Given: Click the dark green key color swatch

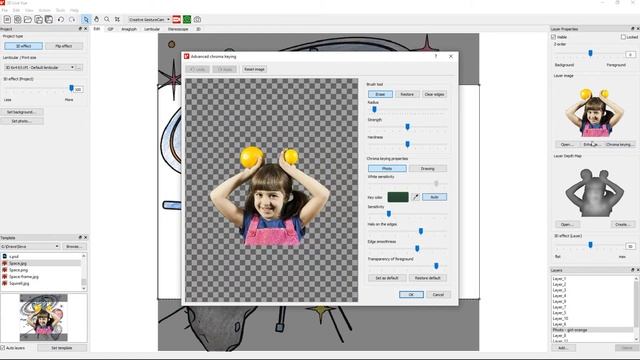Looking at the screenshot, I should click(x=398, y=197).
